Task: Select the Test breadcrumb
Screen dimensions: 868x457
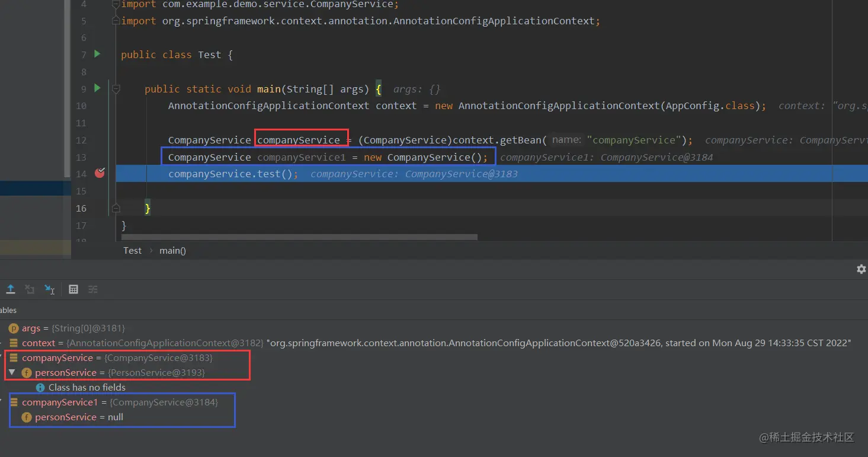Action: (x=133, y=251)
